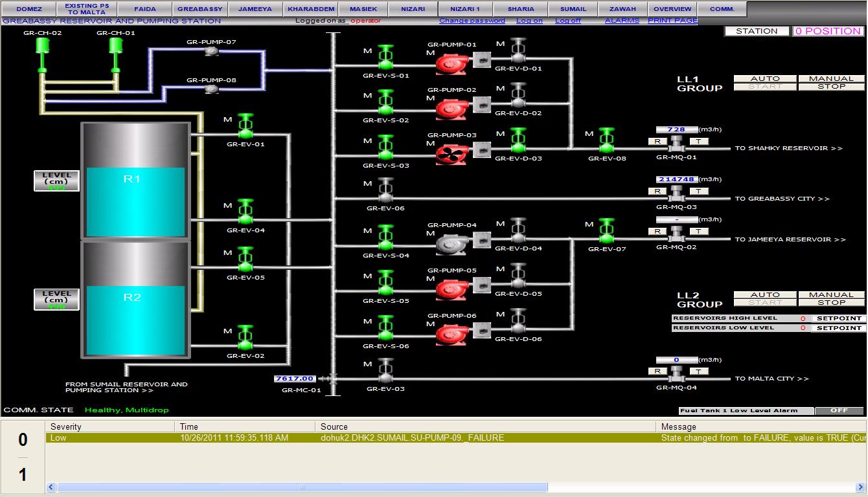Click R1 reservoir LEVEL indicator
The image size is (868, 497).
coord(56,181)
